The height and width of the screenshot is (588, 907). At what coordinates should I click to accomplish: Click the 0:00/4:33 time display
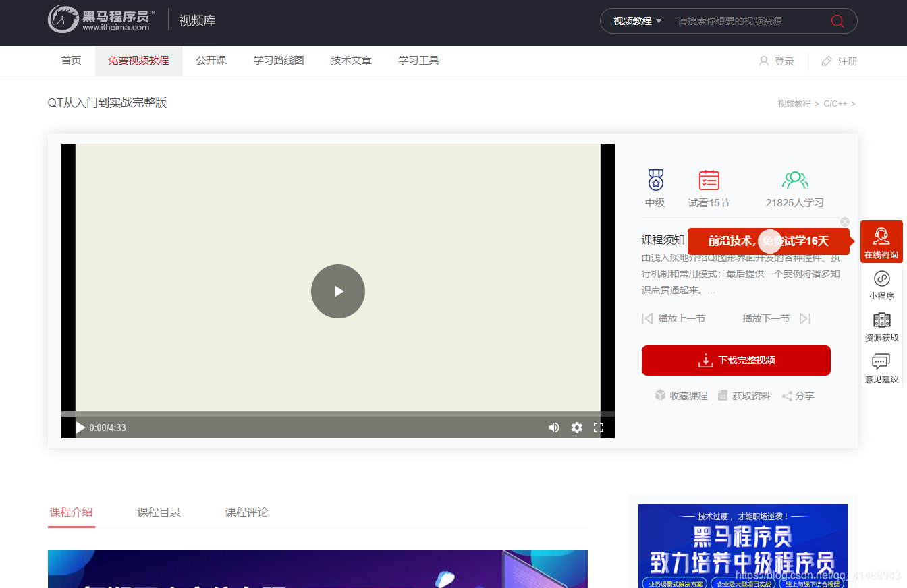coord(107,428)
